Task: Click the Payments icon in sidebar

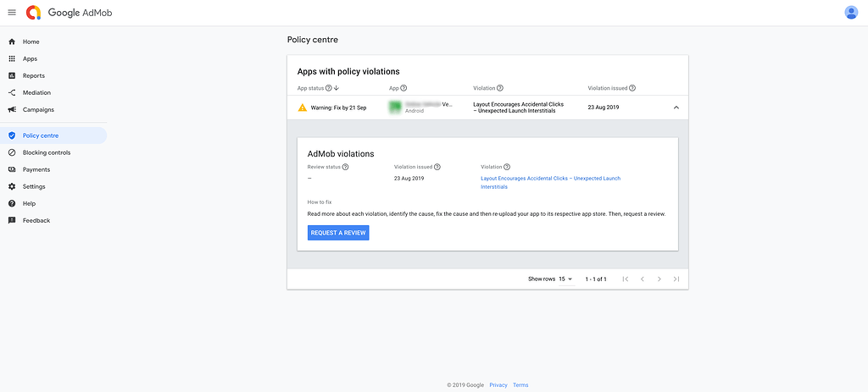Action: click(x=12, y=169)
